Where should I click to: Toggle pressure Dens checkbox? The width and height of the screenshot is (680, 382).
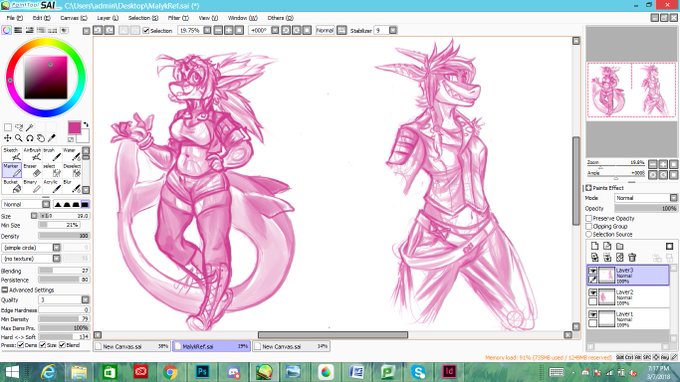[21, 345]
